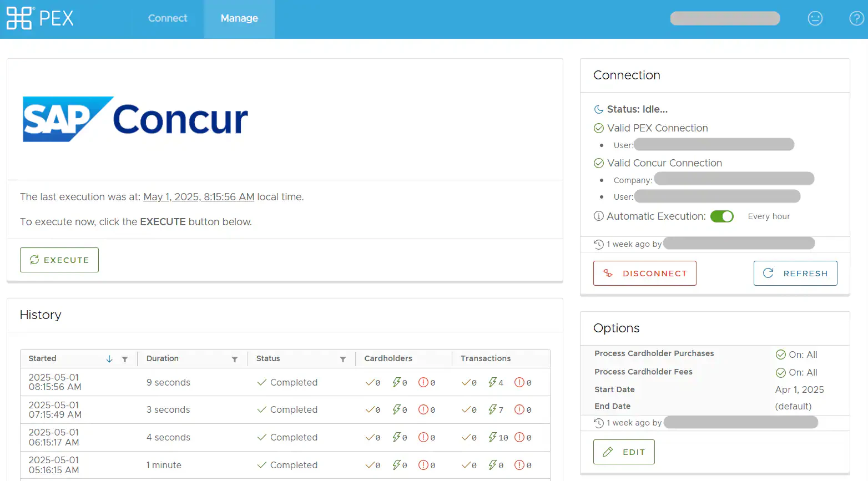Click the 'Process Cardholder Purchases' label
This screenshot has width=868, height=481.
(x=654, y=353)
